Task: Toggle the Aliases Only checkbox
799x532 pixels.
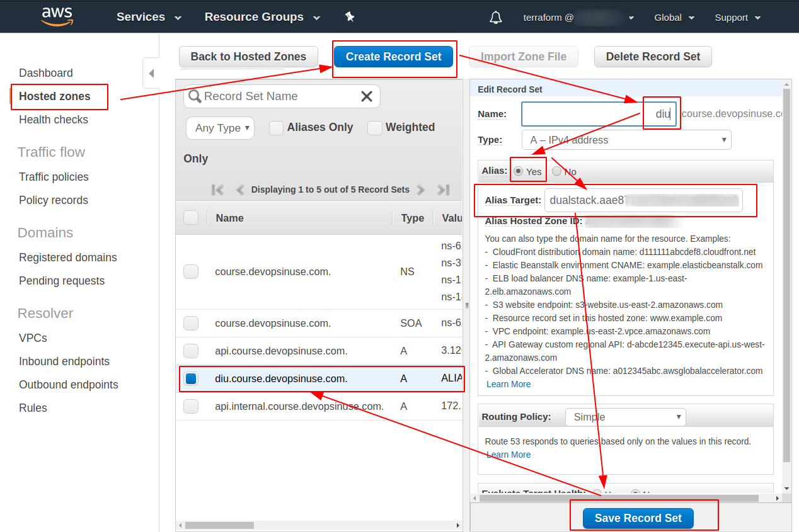Action: point(276,128)
